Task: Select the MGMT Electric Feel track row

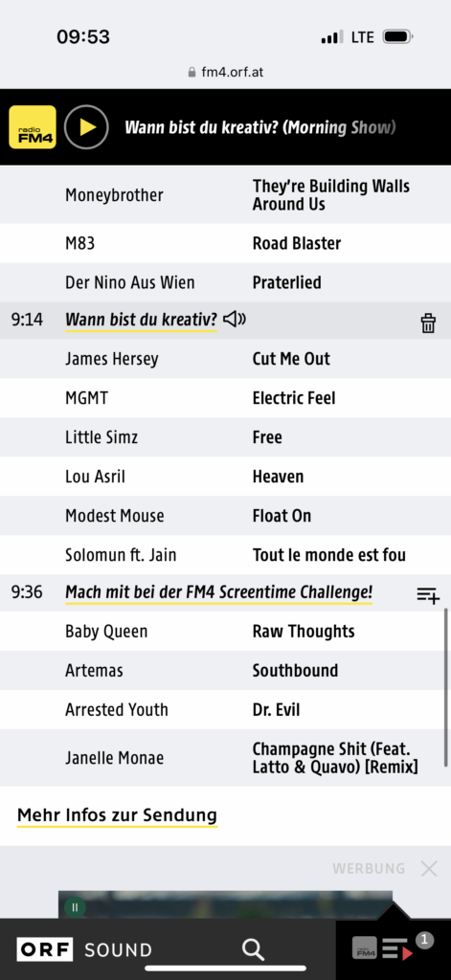Action: 225,398
